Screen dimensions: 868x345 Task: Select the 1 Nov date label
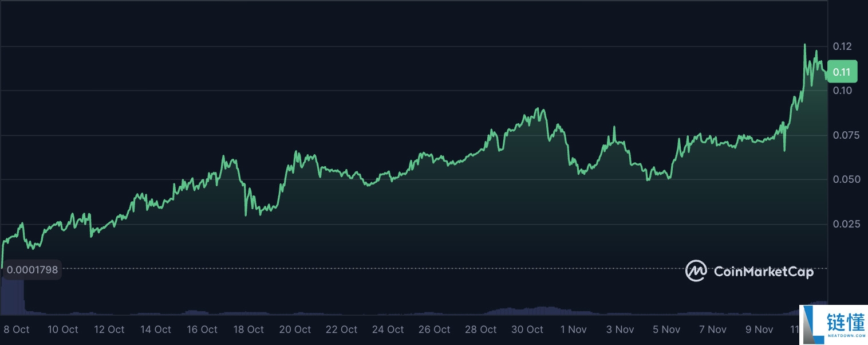coord(574,330)
